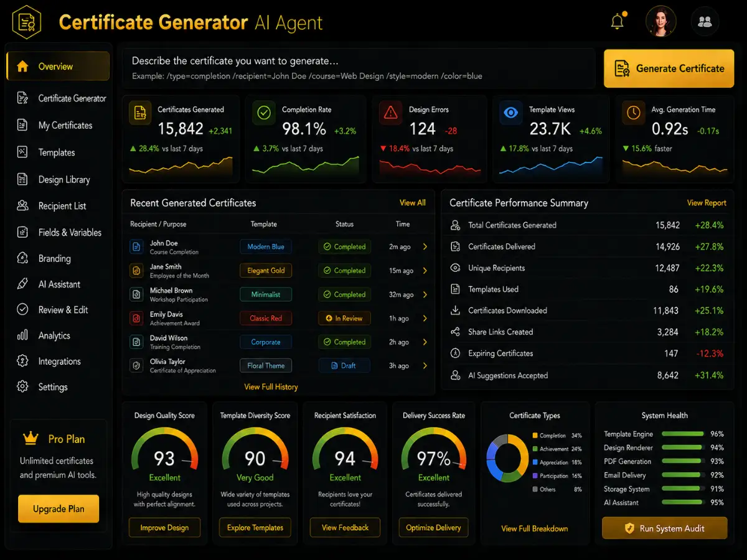The height and width of the screenshot is (560, 747).
Task: Click the Avg. Generation Time clock icon
Action: tap(633, 113)
